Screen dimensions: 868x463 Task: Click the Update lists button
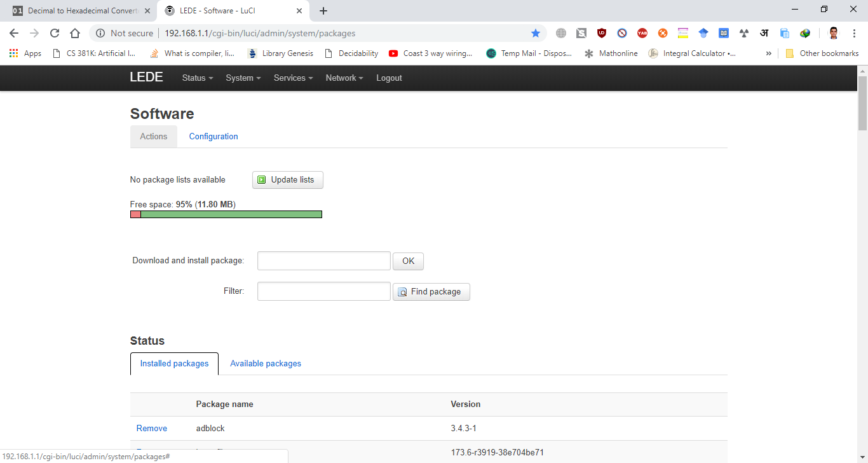288,180
